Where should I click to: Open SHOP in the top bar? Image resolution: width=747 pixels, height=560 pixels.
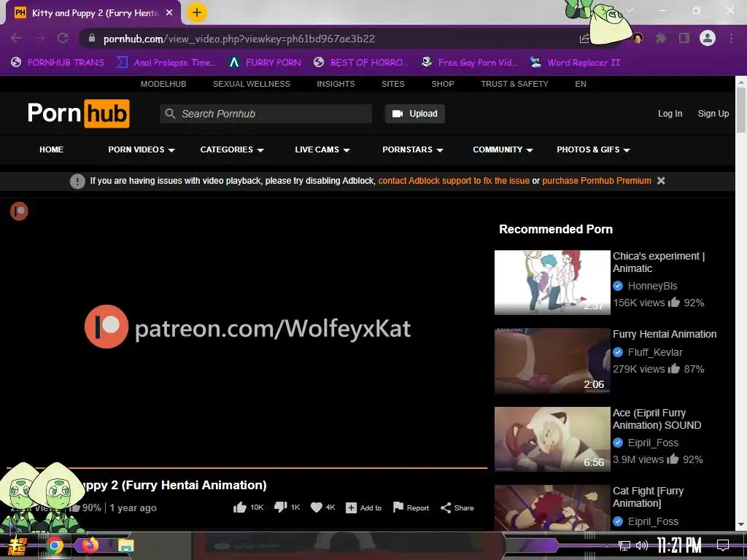(x=443, y=84)
